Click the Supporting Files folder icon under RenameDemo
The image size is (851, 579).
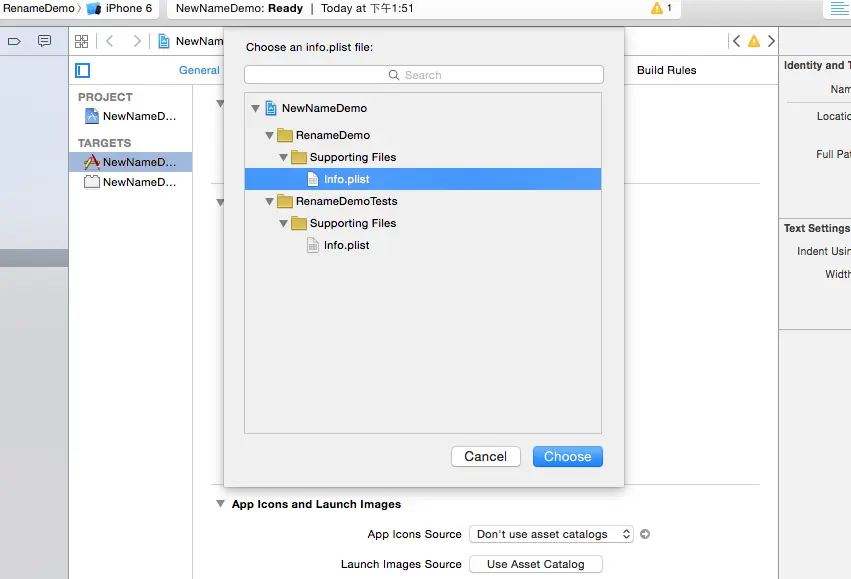pos(299,157)
